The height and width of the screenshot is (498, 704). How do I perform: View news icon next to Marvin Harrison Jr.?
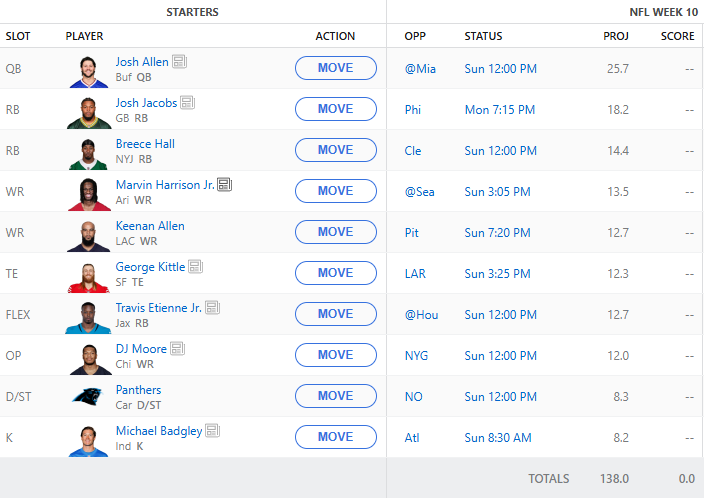tap(225, 185)
